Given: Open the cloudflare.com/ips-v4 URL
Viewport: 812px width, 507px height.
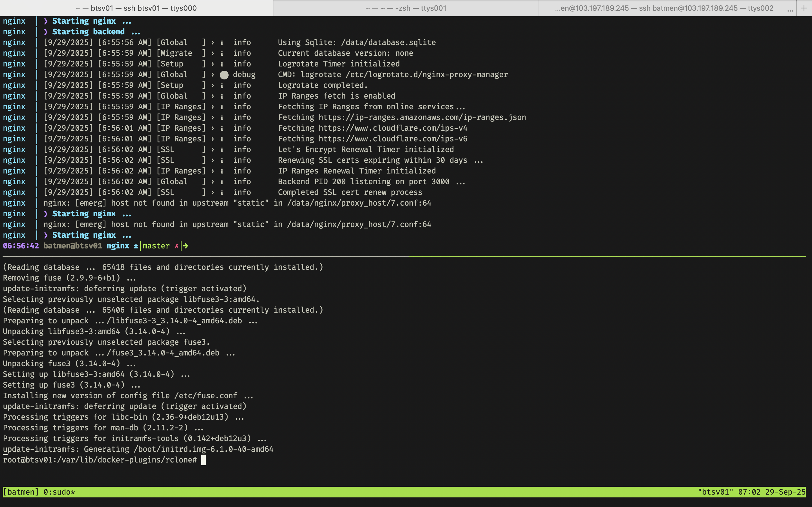Looking at the screenshot, I should [392, 128].
